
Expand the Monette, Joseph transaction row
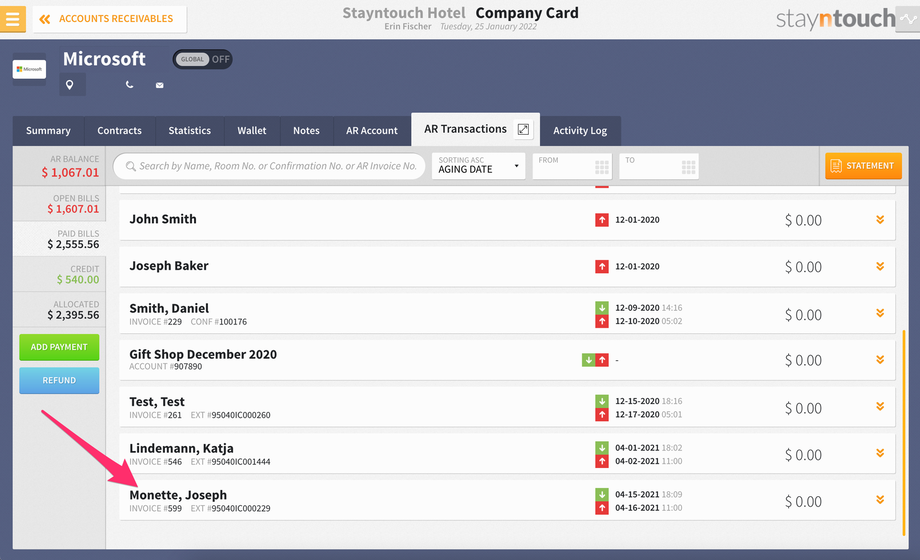(x=880, y=500)
